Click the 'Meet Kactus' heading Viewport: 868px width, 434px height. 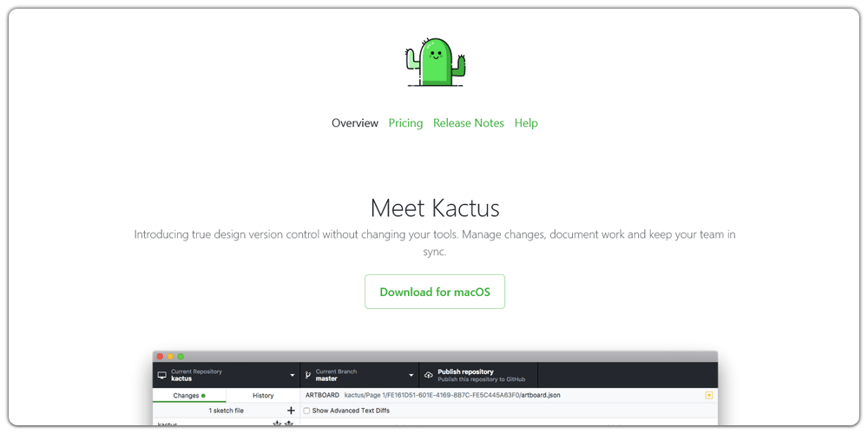[x=435, y=208]
